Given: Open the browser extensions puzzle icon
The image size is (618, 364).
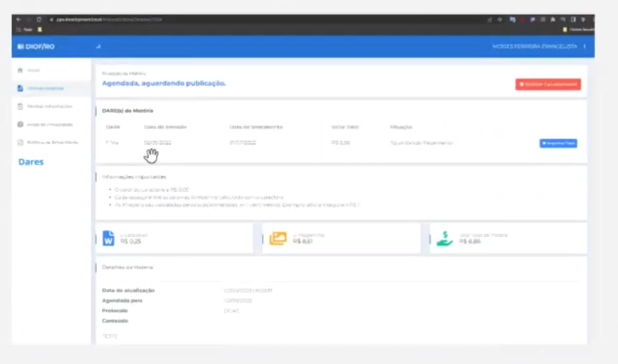Looking at the screenshot, I should pos(553,19).
